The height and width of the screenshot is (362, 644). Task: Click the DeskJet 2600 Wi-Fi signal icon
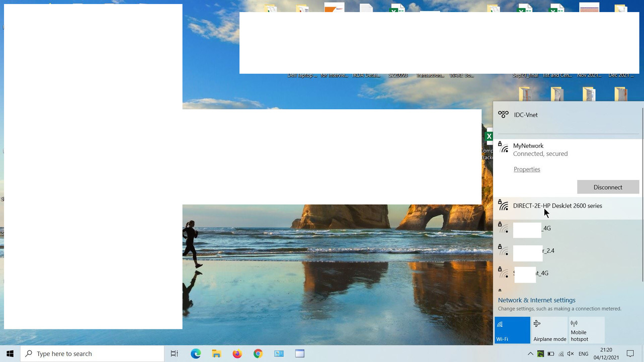coord(503,205)
